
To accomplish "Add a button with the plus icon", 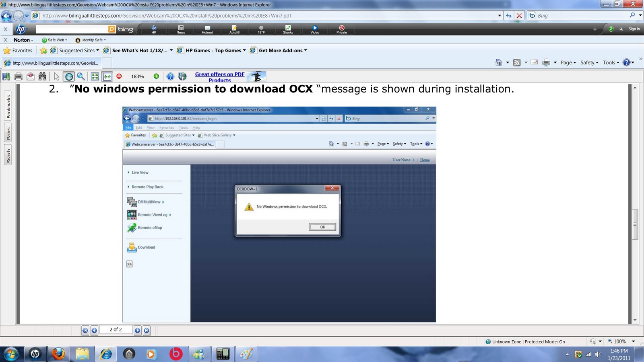I will [595, 29].
